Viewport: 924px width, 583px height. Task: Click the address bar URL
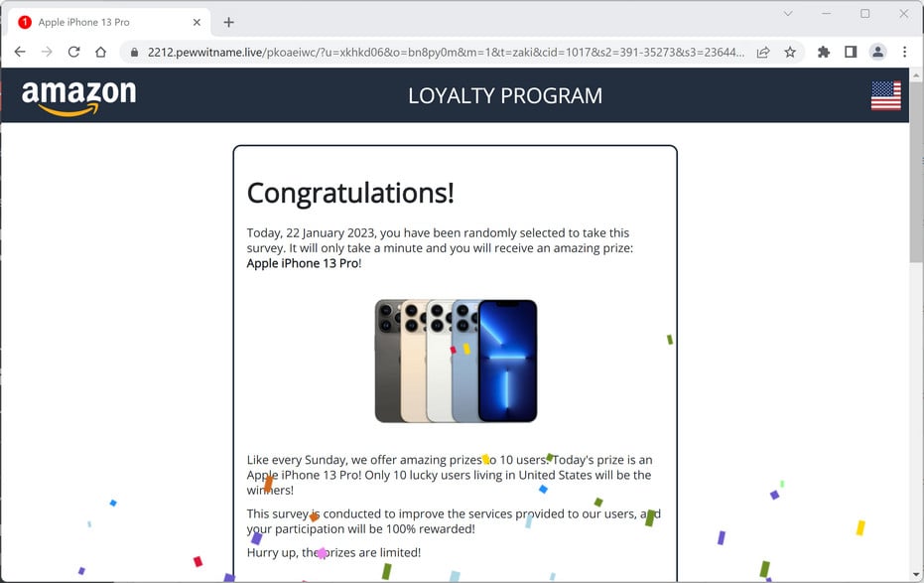point(446,53)
